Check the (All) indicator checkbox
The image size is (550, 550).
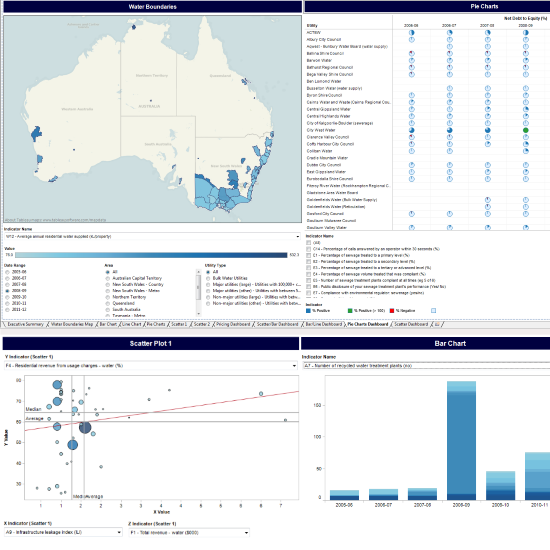click(x=308, y=243)
